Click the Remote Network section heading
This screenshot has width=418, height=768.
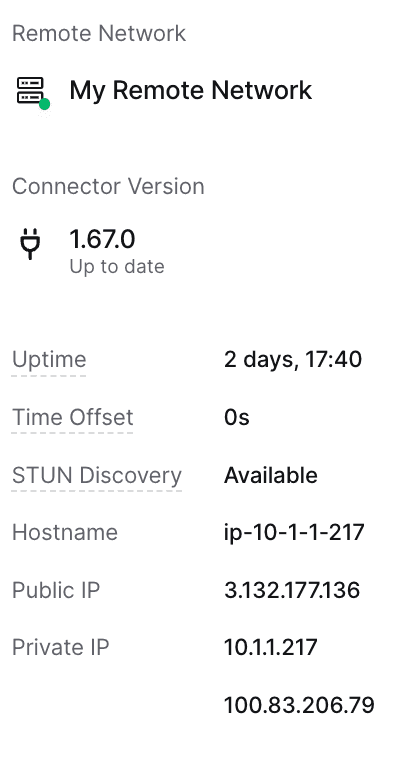[x=99, y=33]
